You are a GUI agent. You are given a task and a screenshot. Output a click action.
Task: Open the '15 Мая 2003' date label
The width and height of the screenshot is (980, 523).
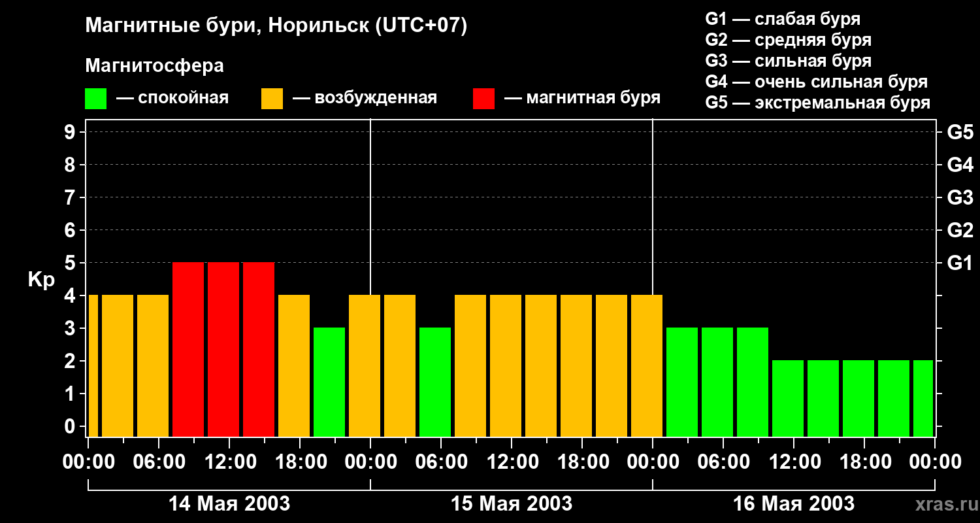[x=512, y=504]
